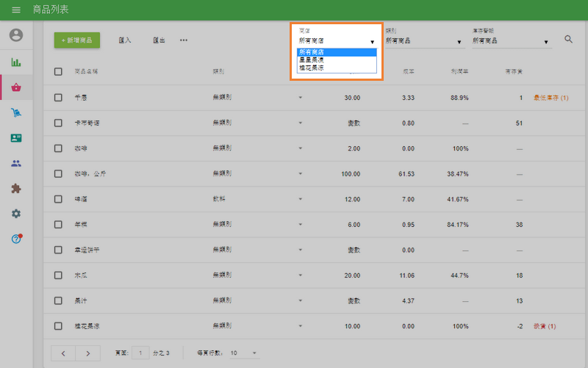The height and width of the screenshot is (368, 588).
Task: Open the hamburger navigation menu
Action: point(16,10)
